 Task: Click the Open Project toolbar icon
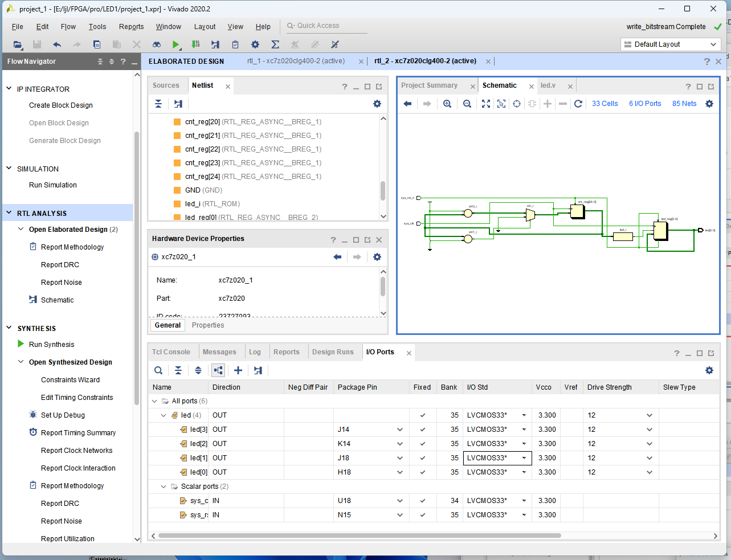pos(18,44)
